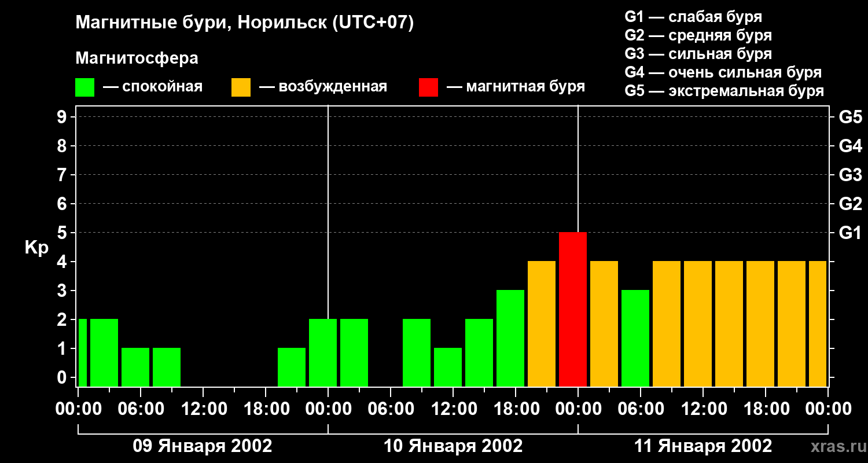Screen dimensions: 868x463
Task: Click the 06:00 time label above 11 Января
Action: pyautogui.click(x=640, y=409)
